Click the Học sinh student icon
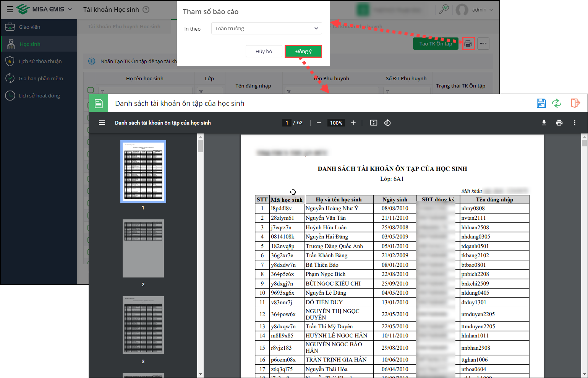The height and width of the screenshot is (378, 588). (x=11, y=44)
